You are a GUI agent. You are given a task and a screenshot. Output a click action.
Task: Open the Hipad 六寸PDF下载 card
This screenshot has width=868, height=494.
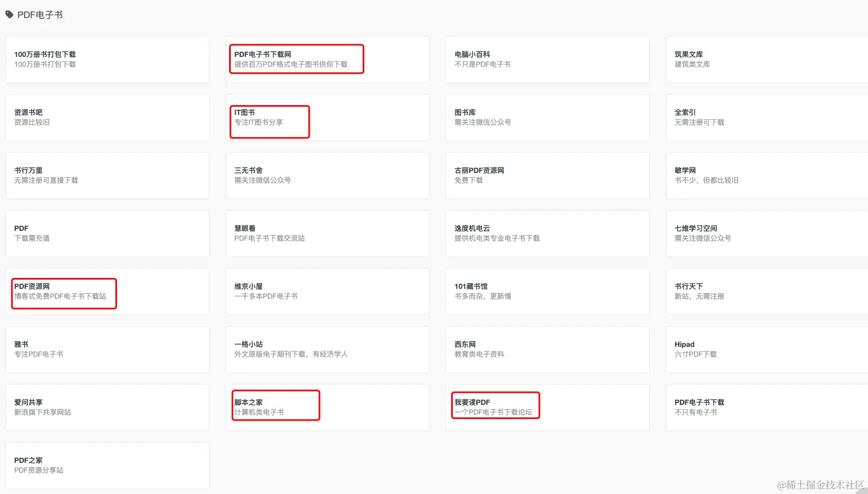click(x=767, y=350)
